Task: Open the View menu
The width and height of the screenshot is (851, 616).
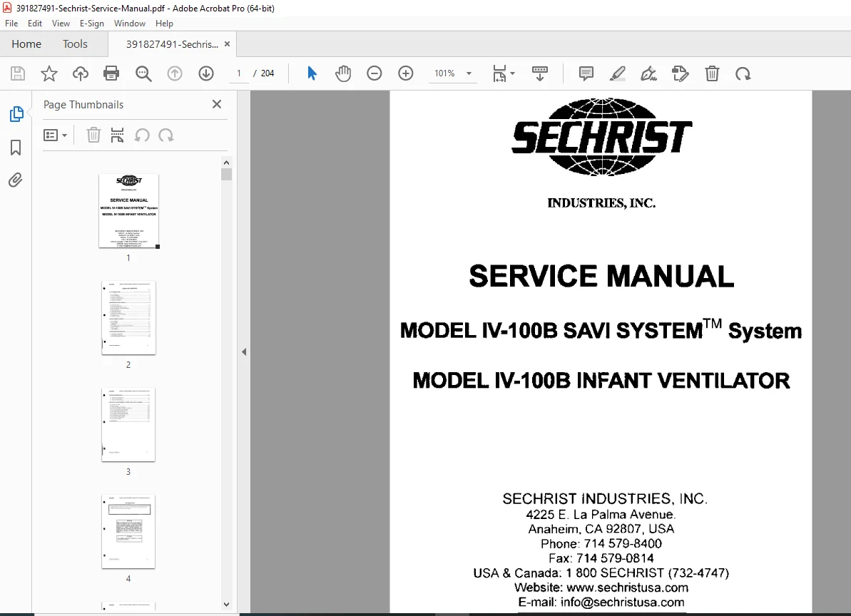Action: click(61, 24)
